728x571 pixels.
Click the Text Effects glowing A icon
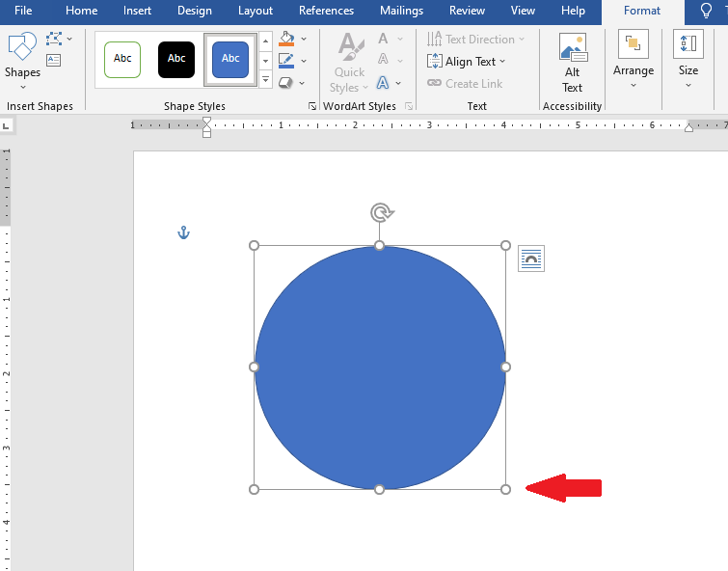(x=384, y=83)
